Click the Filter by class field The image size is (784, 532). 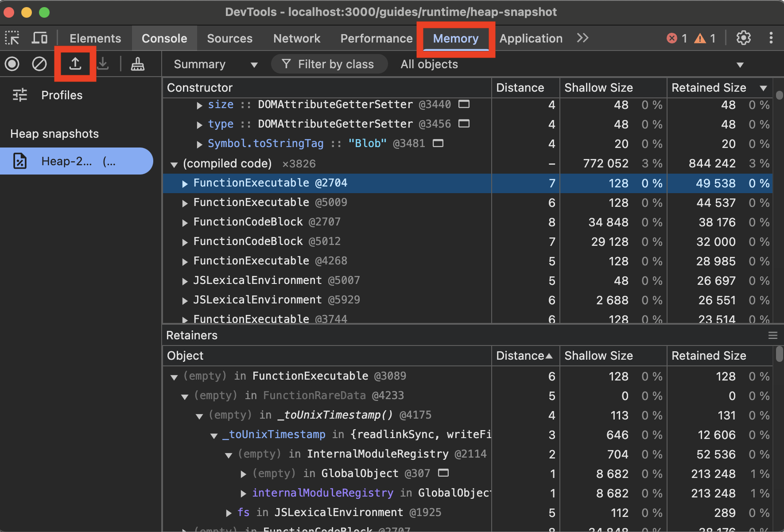click(329, 64)
